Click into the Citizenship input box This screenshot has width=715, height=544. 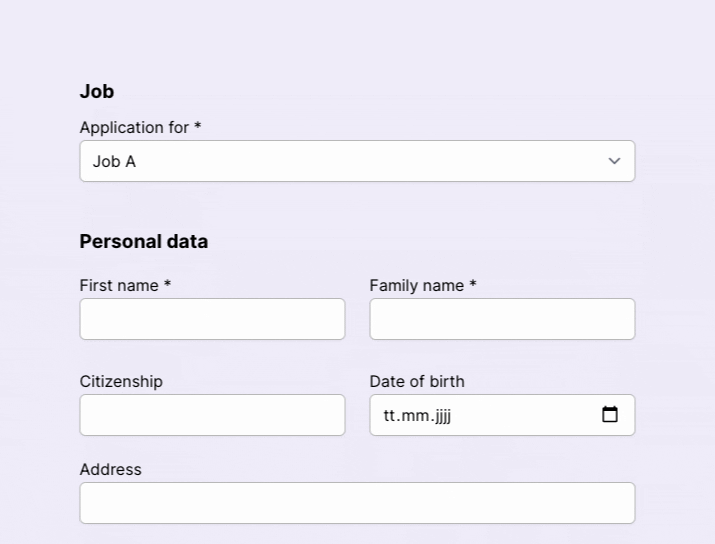pos(212,415)
